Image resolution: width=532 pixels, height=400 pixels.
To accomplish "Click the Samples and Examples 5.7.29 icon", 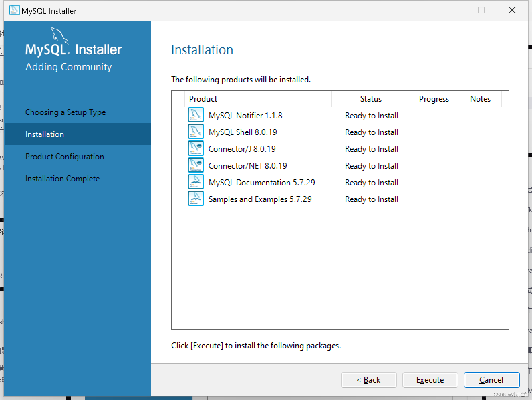I will point(196,199).
